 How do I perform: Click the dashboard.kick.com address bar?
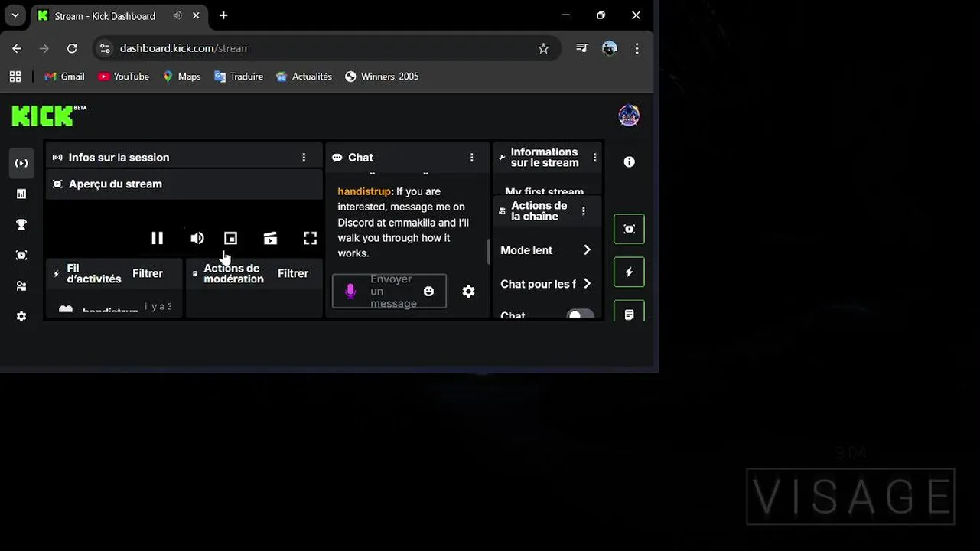click(325, 48)
